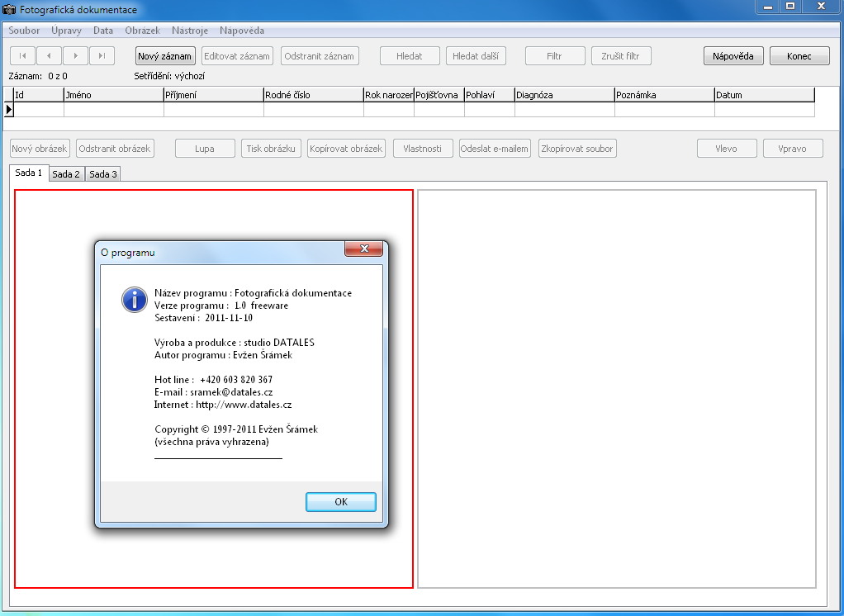Click the Nápověda button on toolbar
844x616 pixels.
[x=733, y=56]
